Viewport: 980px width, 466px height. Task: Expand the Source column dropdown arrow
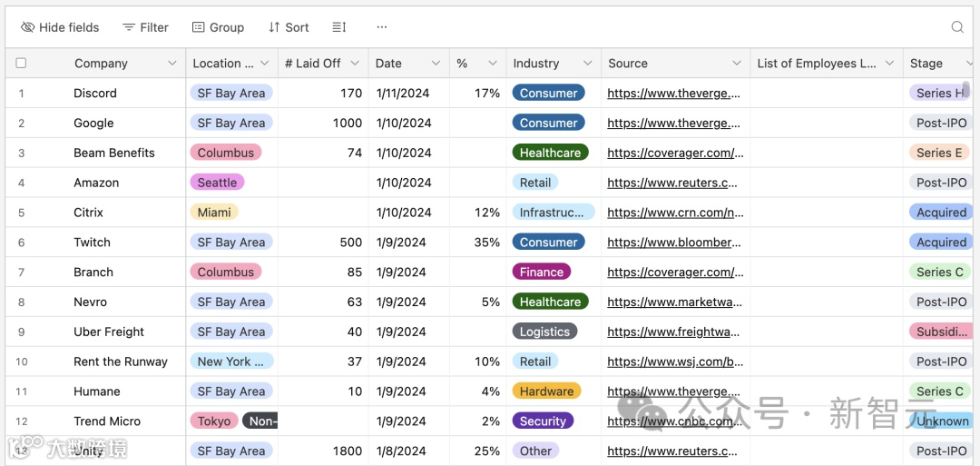737,64
